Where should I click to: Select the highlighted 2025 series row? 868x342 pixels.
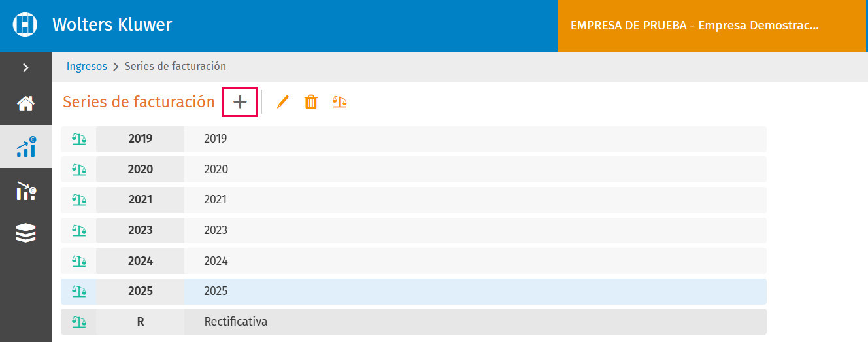point(414,291)
